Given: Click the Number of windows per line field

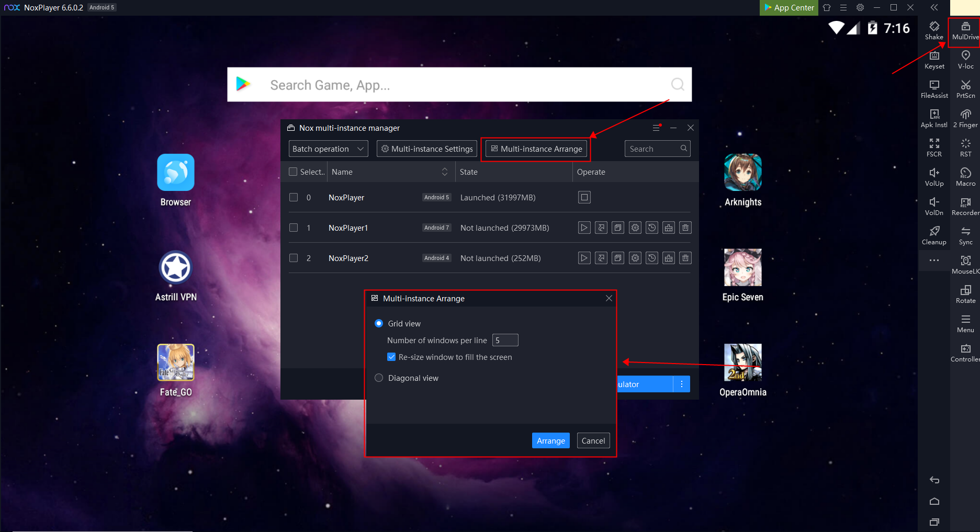Looking at the screenshot, I should coord(505,340).
